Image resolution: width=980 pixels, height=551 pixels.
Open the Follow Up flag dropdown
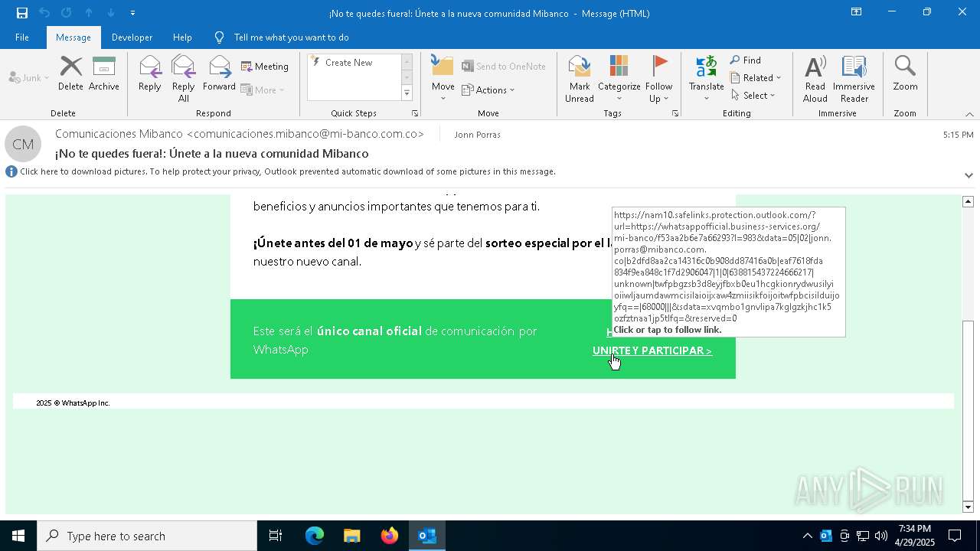click(658, 78)
